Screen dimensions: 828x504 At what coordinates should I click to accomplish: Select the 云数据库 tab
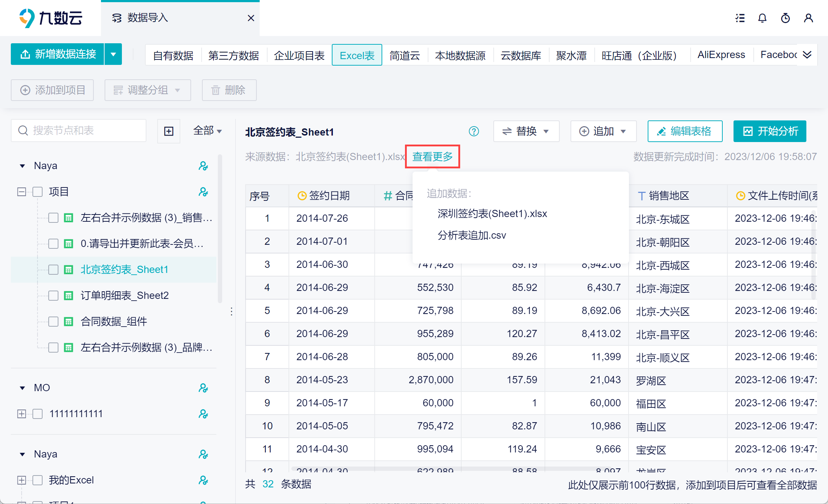coord(520,55)
